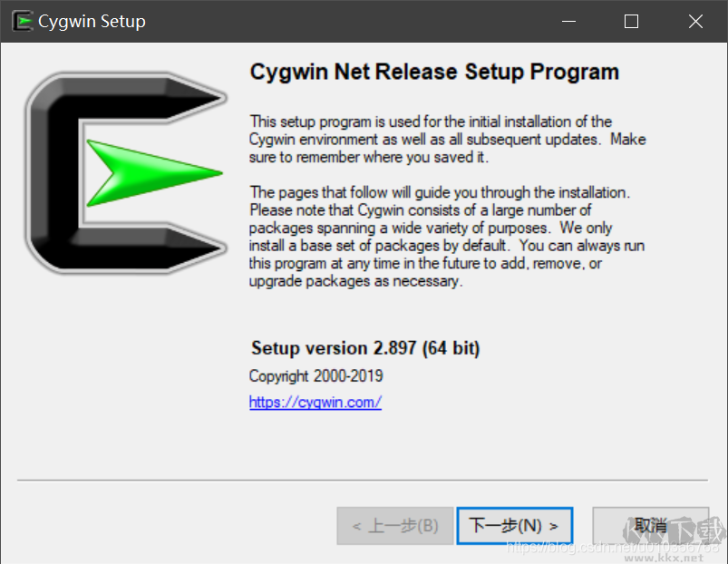Select the "Setup version 2.897 (64 bit)" text

click(364, 348)
